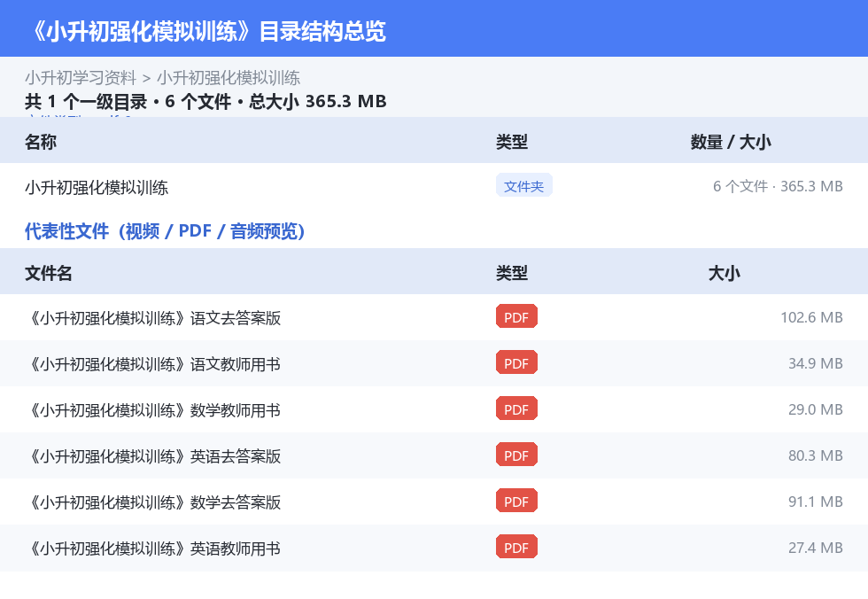The image size is (868, 599).
Task: Click the PDF badge for 英语去答案版
Action: click(x=516, y=455)
